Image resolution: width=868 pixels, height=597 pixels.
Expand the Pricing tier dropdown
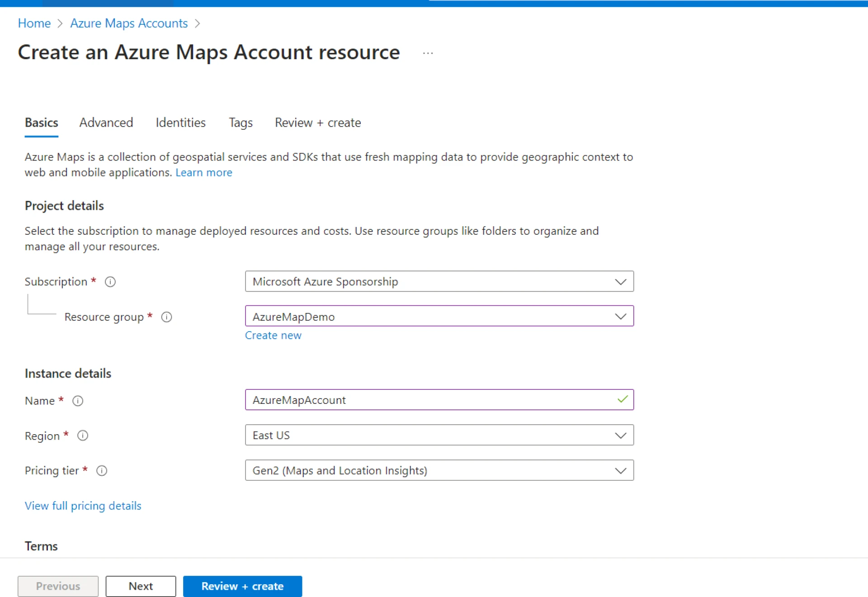(621, 470)
